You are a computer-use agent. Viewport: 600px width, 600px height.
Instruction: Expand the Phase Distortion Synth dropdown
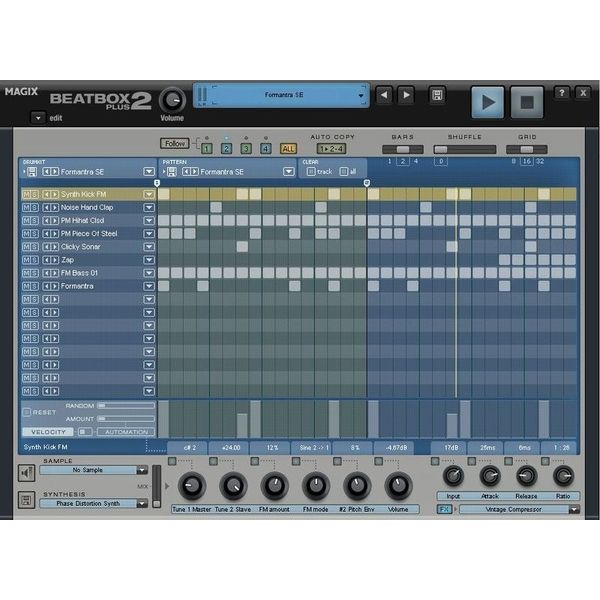pos(142,504)
